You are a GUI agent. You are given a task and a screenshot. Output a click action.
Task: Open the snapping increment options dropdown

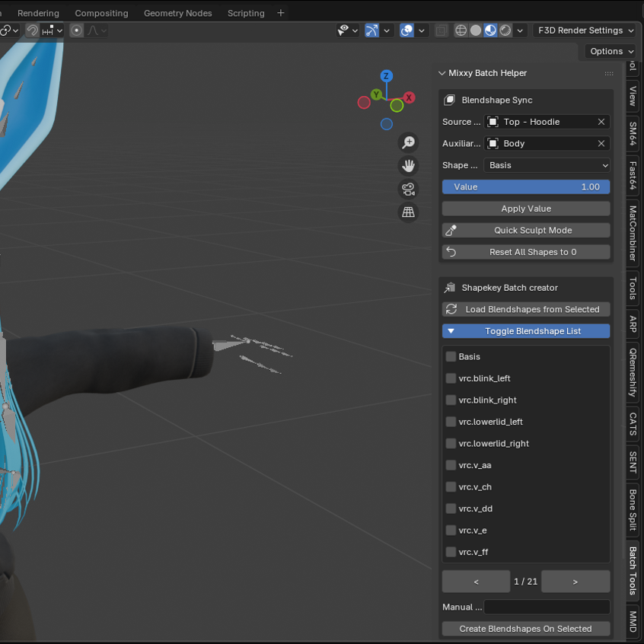53,30
